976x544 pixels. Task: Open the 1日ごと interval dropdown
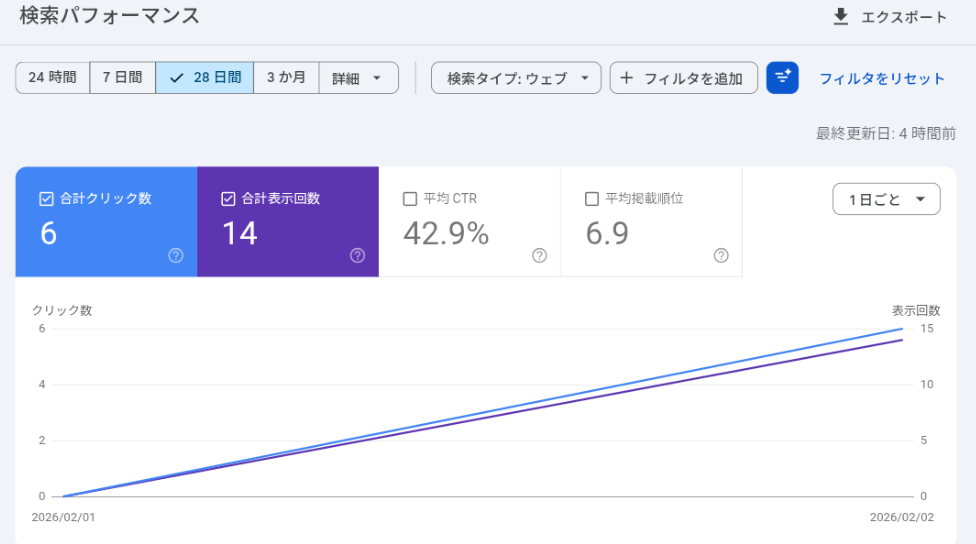click(x=886, y=200)
